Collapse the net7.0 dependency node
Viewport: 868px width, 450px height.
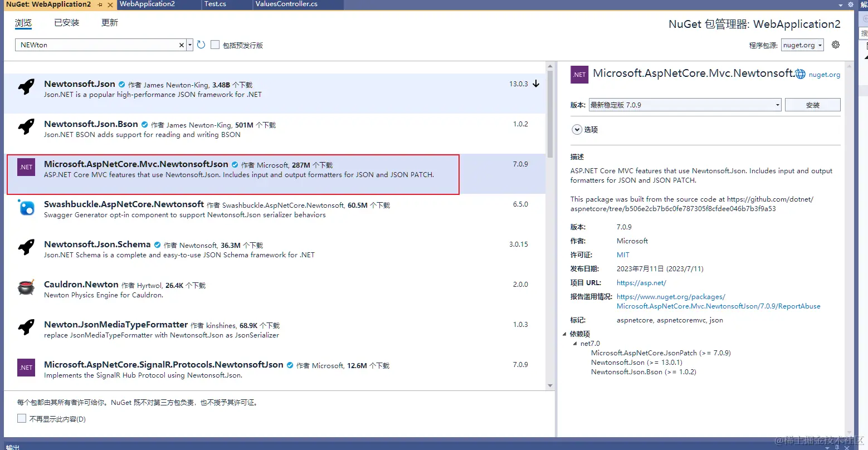coord(576,344)
